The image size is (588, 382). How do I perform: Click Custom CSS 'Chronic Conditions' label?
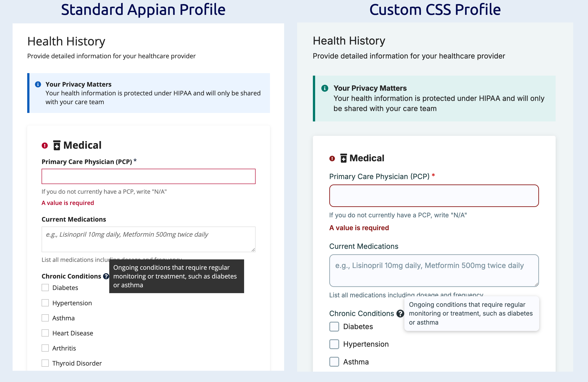pyautogui.click(x=361, y=314)
